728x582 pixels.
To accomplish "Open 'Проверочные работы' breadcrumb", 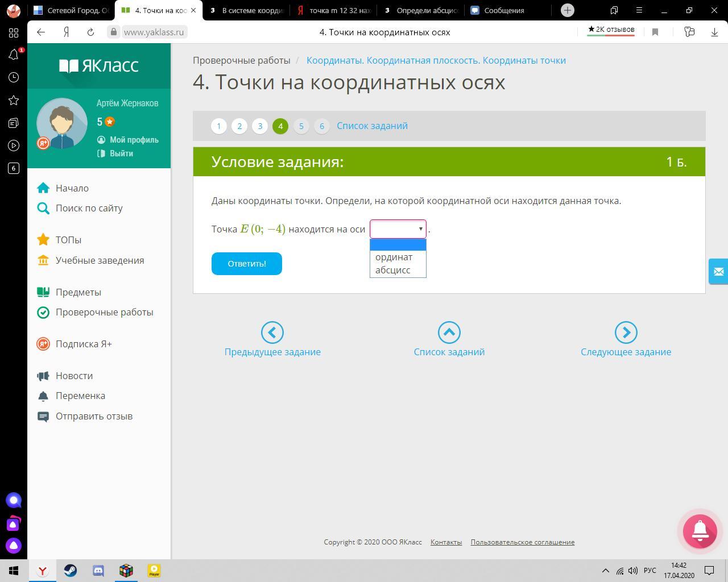I will (242, 60).
